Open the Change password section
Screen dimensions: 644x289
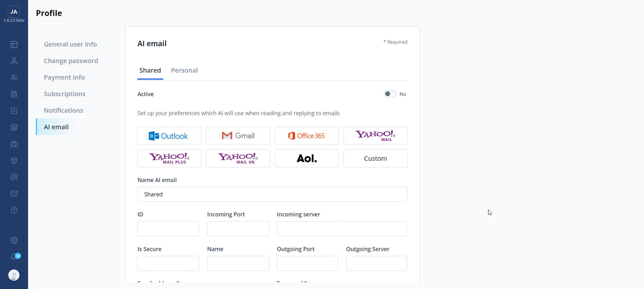[71, 61]
